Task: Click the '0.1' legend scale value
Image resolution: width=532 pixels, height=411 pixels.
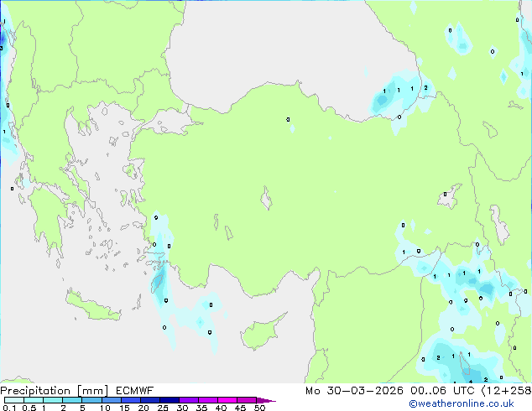Action: tap(9, 408)
